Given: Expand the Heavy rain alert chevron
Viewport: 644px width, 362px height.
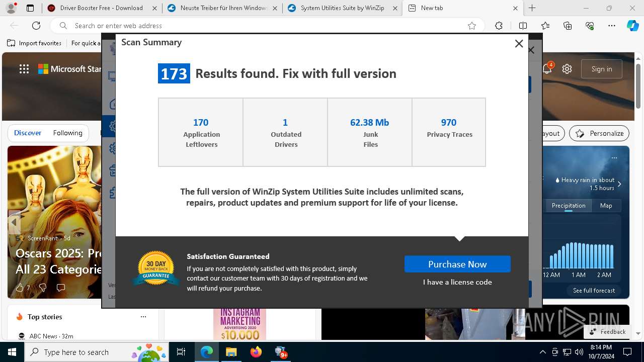Looking at the screenshot, I should point(619,184).
